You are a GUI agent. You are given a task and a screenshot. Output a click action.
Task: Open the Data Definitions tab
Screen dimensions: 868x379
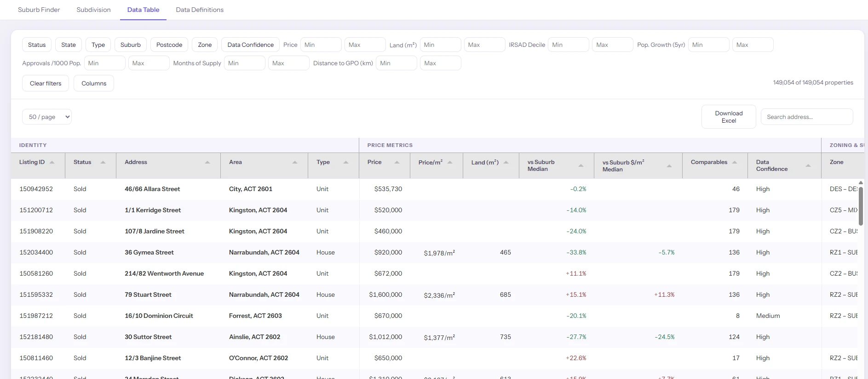[x=200, y=10]
